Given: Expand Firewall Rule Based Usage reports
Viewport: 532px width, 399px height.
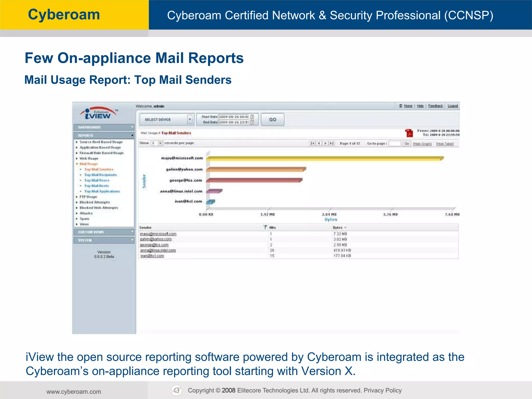Looking at the screenshot, I should coord(102,153).
